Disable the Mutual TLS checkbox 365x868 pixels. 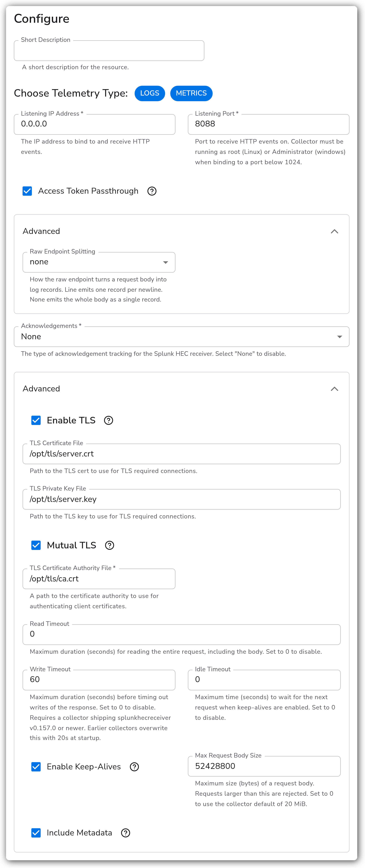36,545
